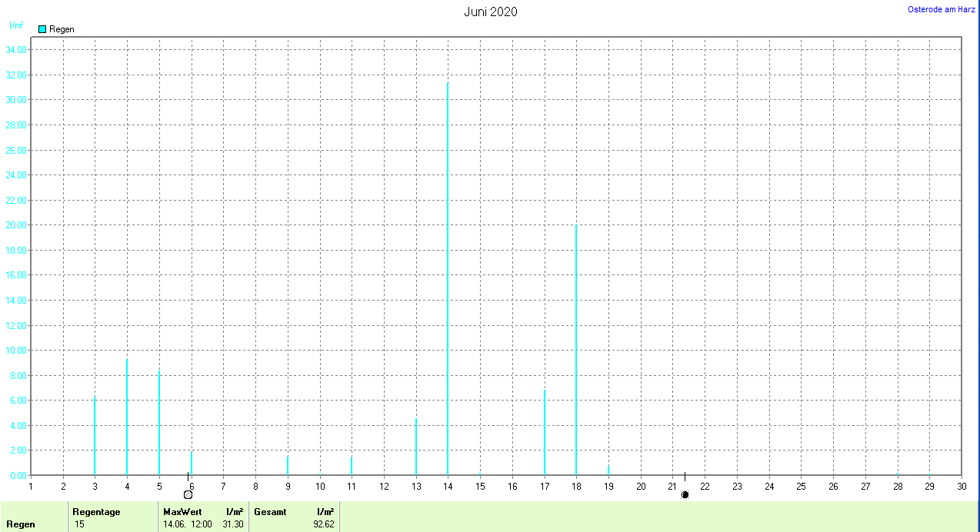Click the Juni 2020 chart title
This screenshot has width=980, height=532.
coord(491,12)
